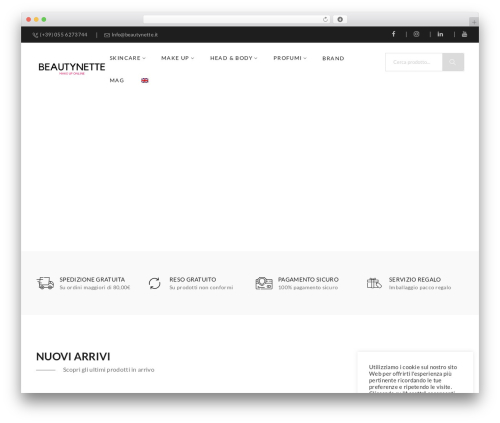The image size is (500, 423).
Task: Click 'Scopri gli ultimi prodotti in arrivo' text
Action: pyautogui.click(x=108, y=370)
